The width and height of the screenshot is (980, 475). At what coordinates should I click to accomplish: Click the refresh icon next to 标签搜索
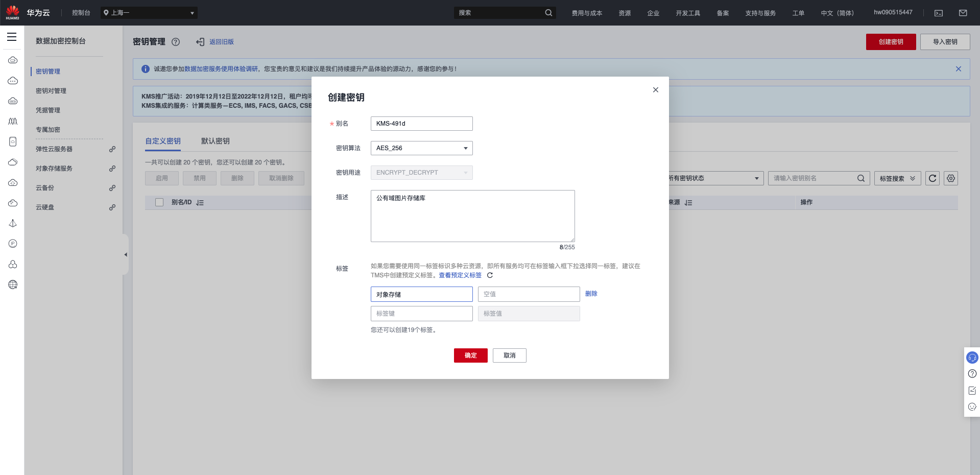(932, 178)
